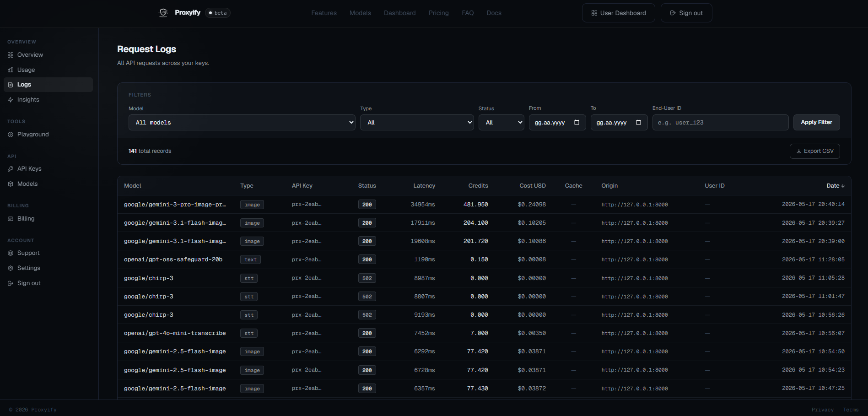Click the google/gemini-3-pro-image-pr… model cell
The image size is (868, 416).
coord(175,205)
